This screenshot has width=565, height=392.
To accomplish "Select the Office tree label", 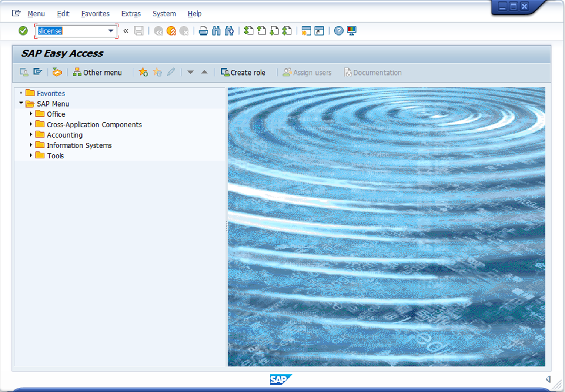I will 56,114.
